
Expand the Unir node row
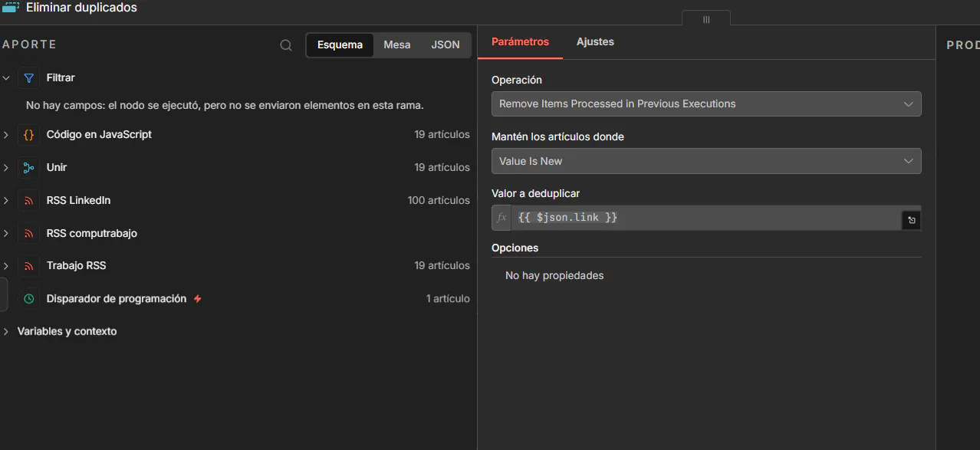coord(6,168)
